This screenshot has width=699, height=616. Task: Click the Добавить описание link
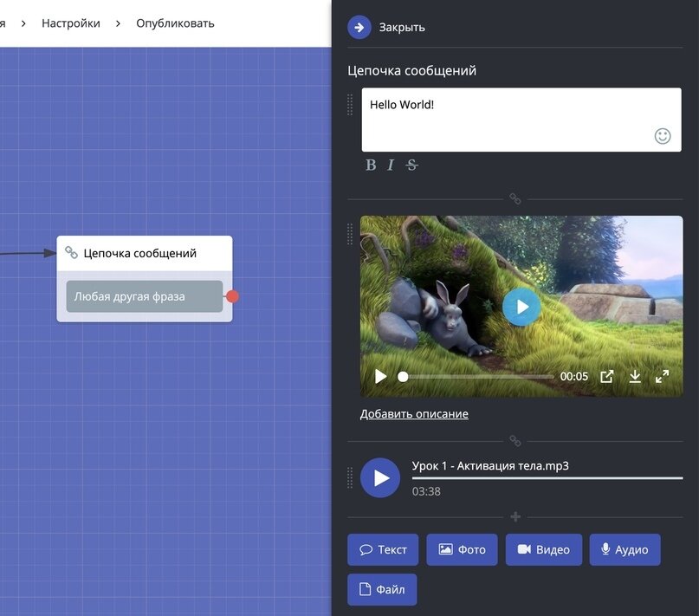[414, 413]
